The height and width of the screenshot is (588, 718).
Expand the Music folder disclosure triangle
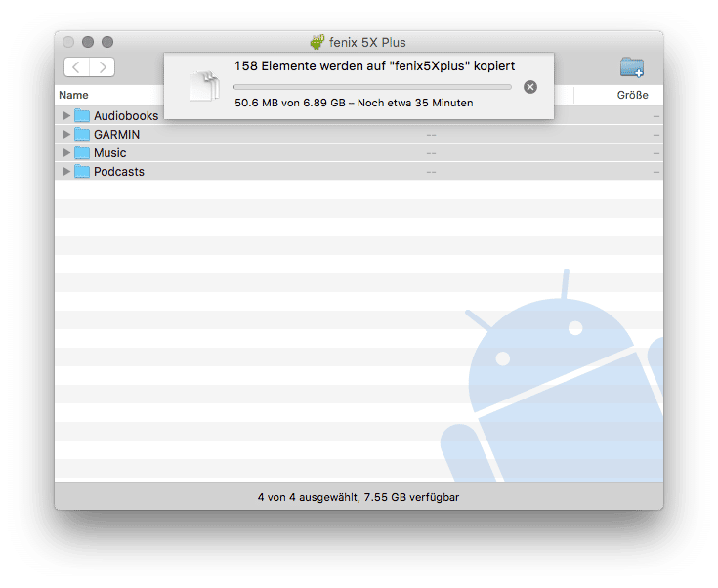point(66,152)
